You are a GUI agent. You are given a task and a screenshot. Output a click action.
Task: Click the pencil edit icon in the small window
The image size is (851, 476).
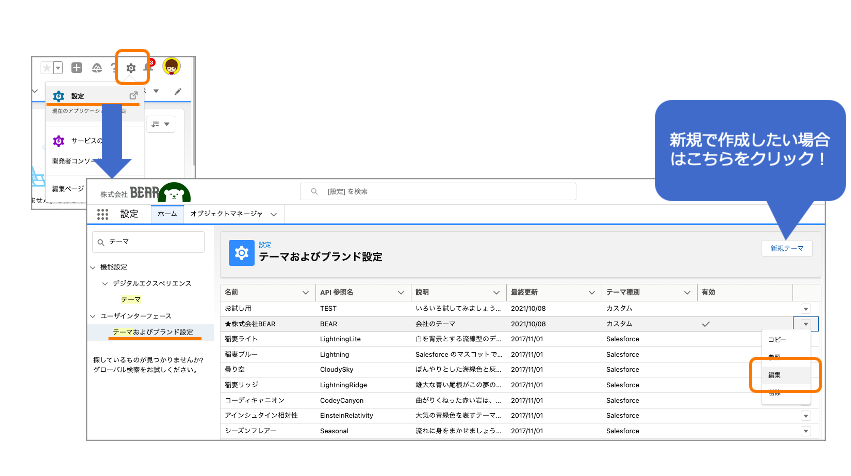177,92
